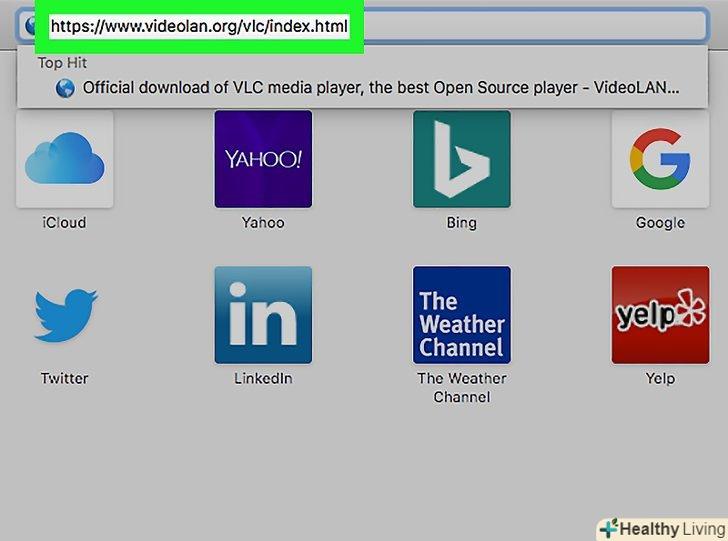
Task: Click the LinkedIn text label
Action: 263,378
